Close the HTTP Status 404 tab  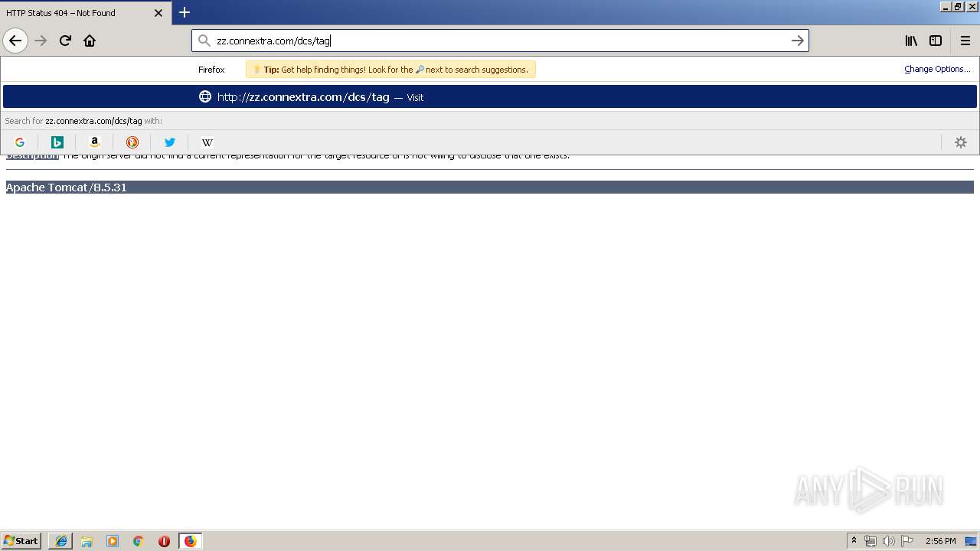158,13
